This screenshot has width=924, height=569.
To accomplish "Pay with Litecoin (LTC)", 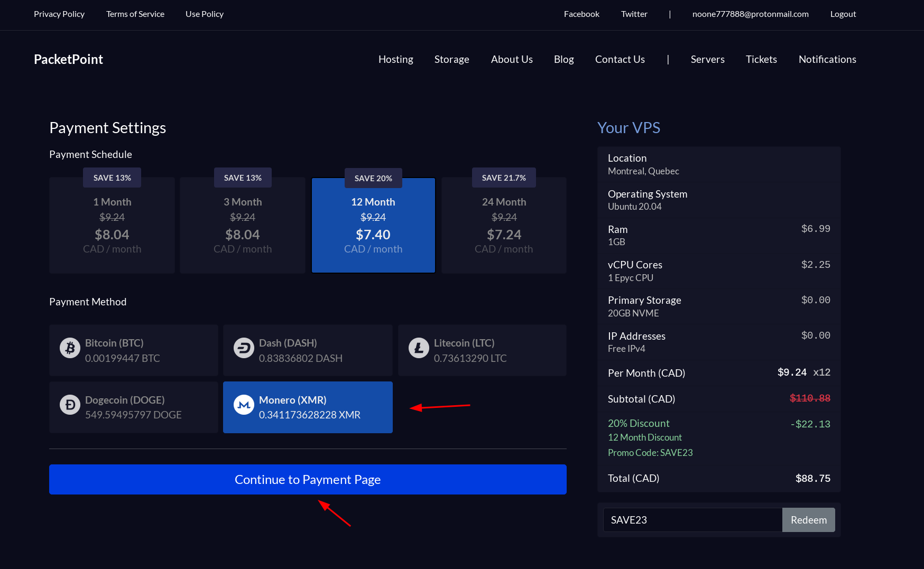I will tap(482, 350).
